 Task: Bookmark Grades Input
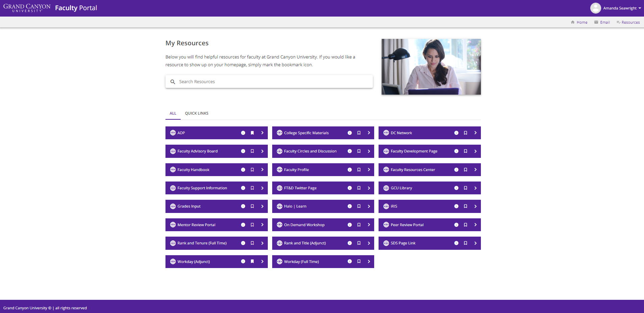pos(252,206)
